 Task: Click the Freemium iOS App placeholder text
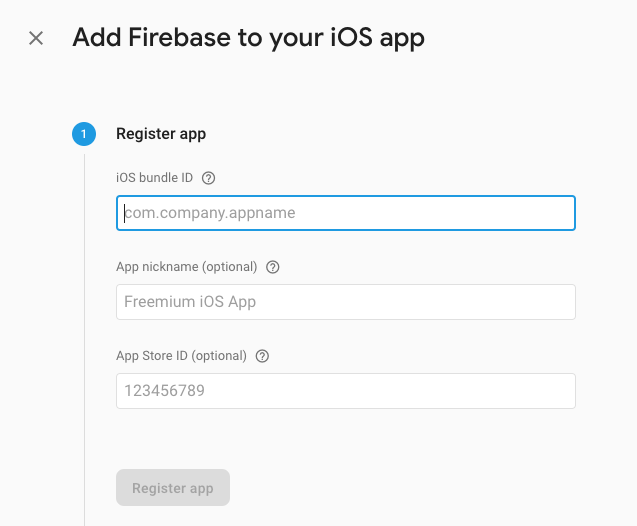[191, 302]
